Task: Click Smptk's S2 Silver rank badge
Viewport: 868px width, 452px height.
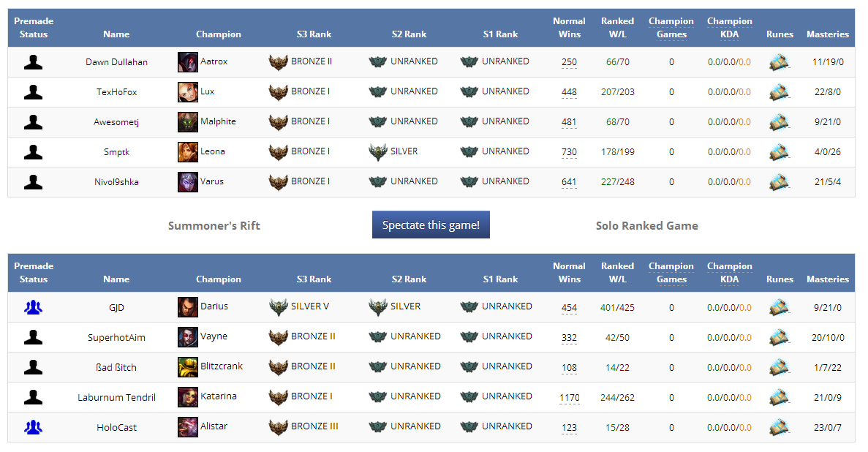Action: tap(378, 152)
